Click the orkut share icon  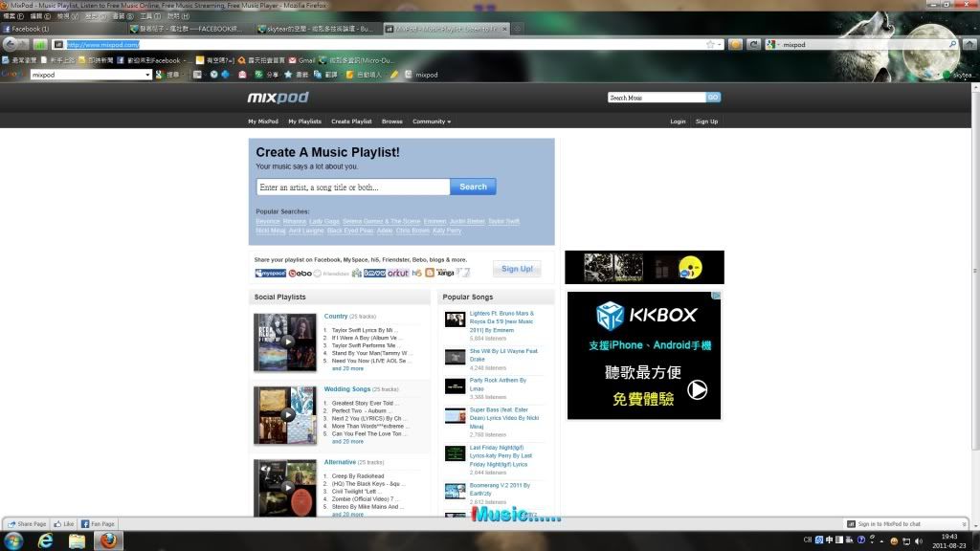(x=397, y=273)
